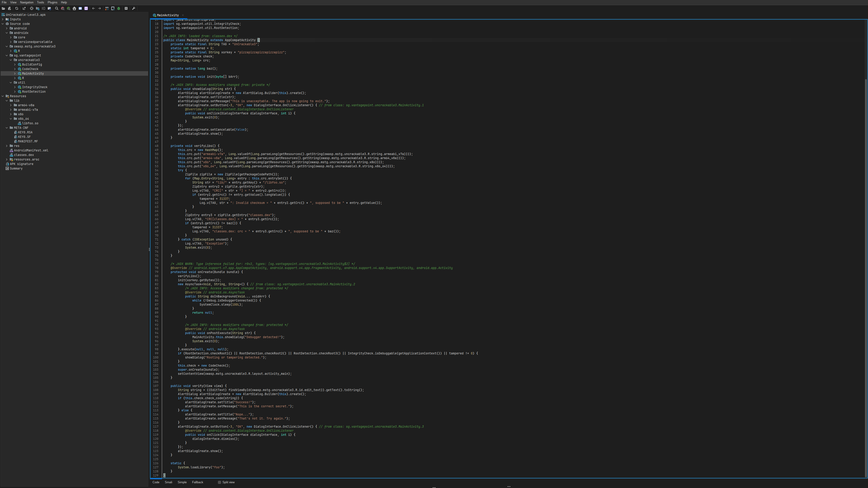Click the Export project toolbar icon
Screen dimensions: 868x488
point(24,8)
